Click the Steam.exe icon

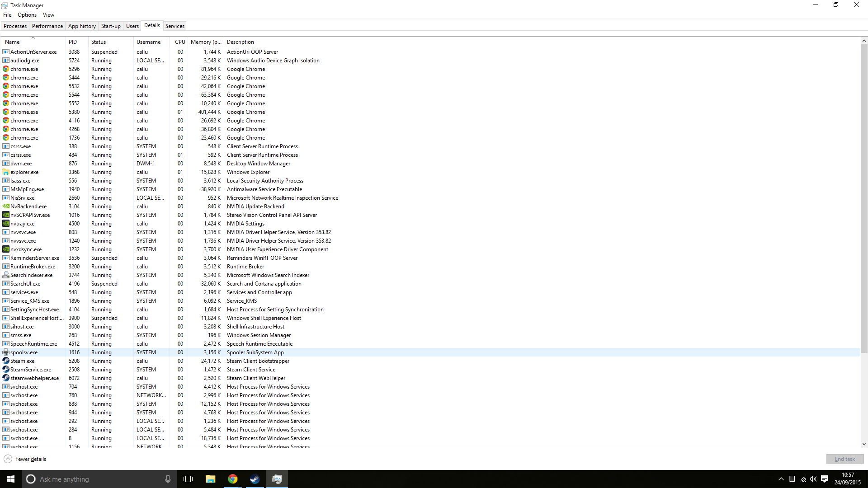6,361
